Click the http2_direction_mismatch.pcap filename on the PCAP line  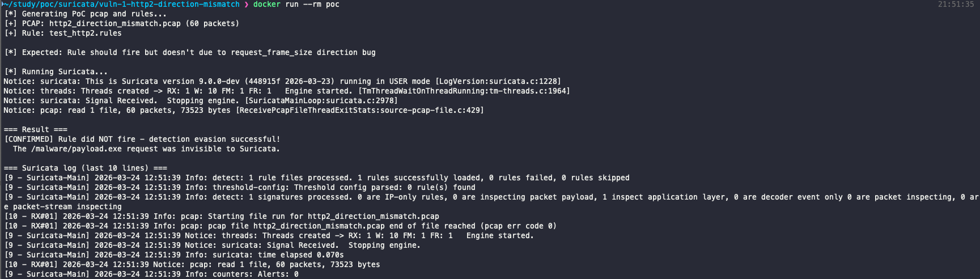(114, 23)
